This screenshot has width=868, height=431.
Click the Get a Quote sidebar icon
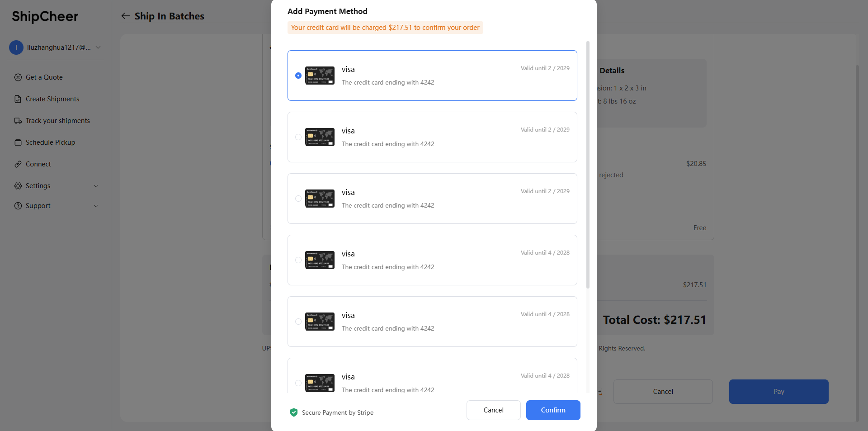pos(18,77)
